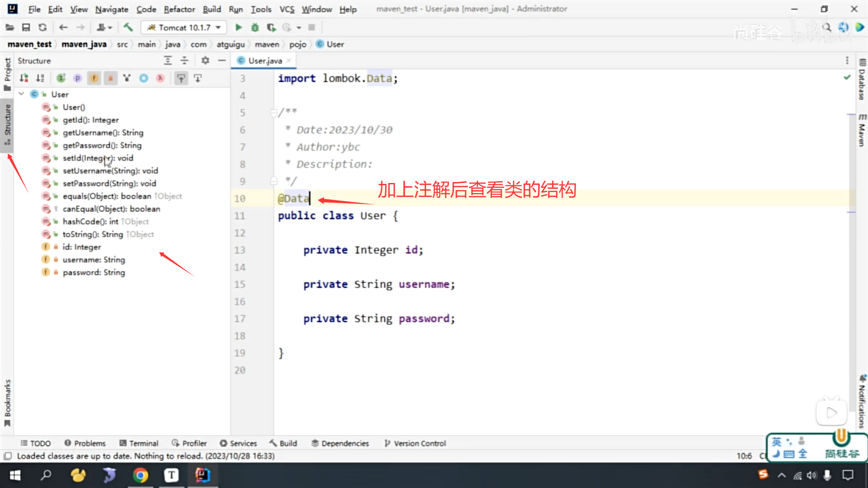Fold the Javadoc comment at line 5
868x488 pixels.
[273, 113]
